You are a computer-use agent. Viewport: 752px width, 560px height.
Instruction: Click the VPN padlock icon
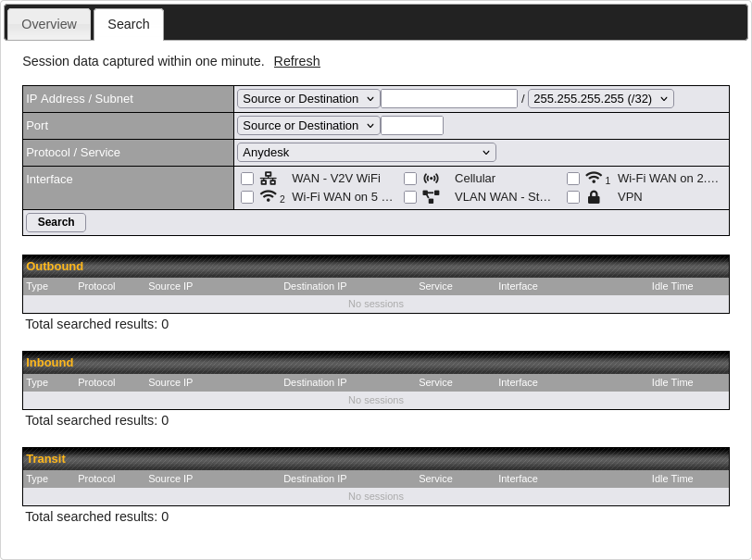(x=594, y=197)
